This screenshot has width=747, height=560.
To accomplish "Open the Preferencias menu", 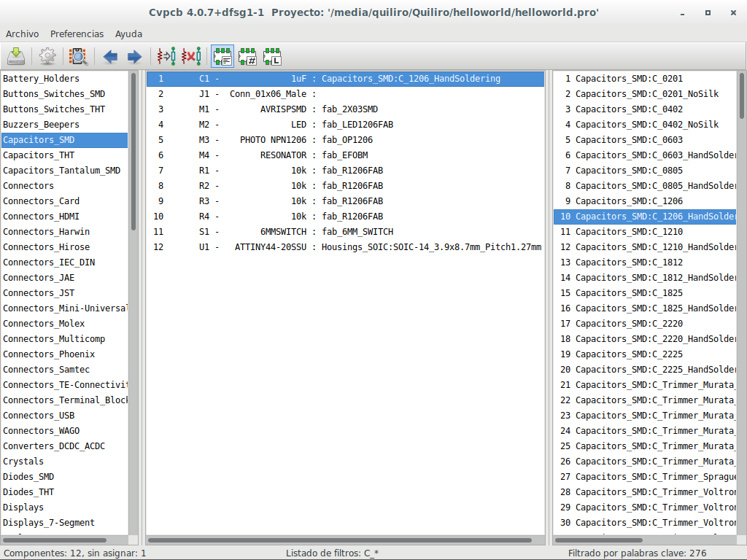I will tap(77, 34).
